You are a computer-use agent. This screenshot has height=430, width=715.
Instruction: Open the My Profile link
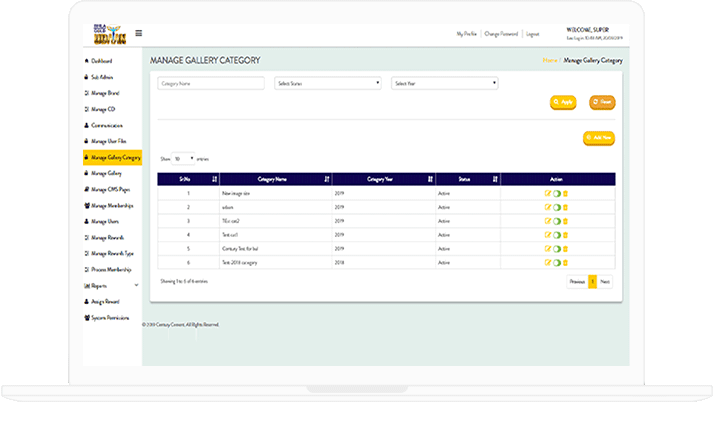tap(466, 34)
